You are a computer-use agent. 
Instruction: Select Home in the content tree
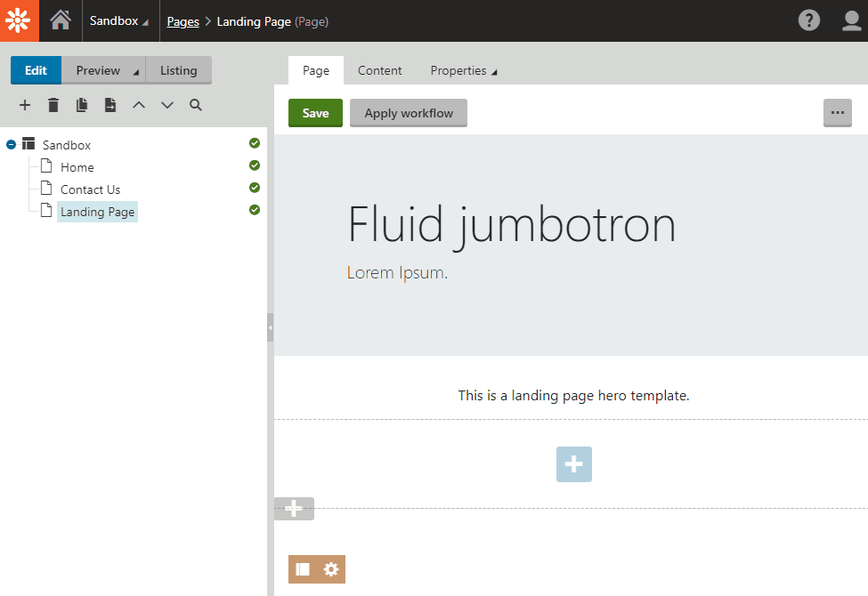coord(77,167)
